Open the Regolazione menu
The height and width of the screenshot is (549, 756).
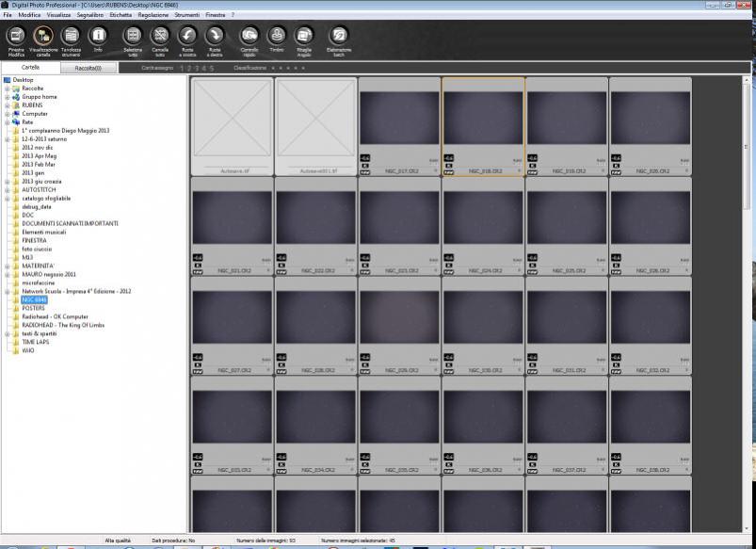pyautogui.click(x=152, y=16)
